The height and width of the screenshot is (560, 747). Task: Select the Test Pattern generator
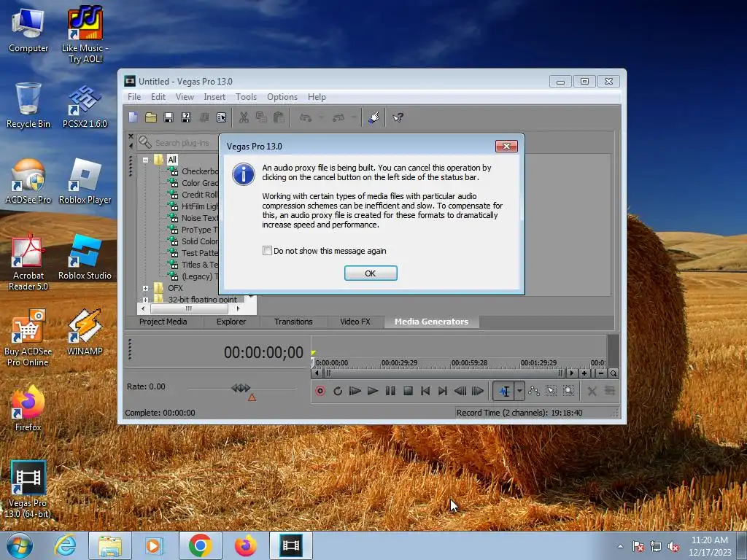click(199, 253)
